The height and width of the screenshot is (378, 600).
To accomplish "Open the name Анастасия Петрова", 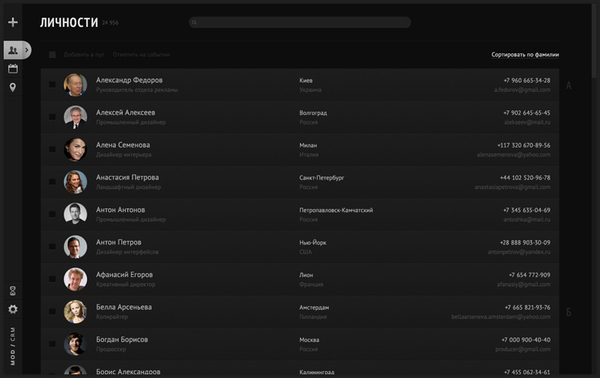I will coord(127,178).
